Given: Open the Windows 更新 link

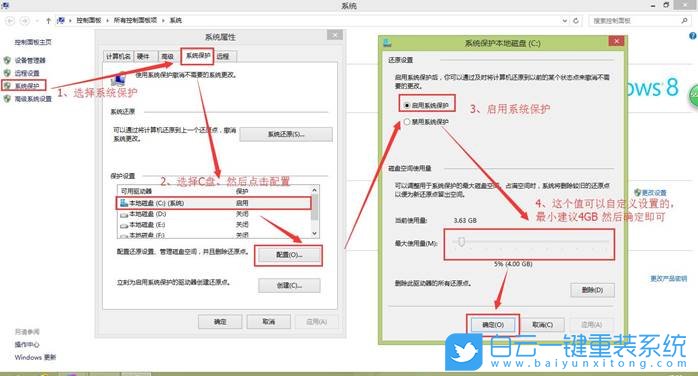Looking at the screenshot, I should 35,357.
